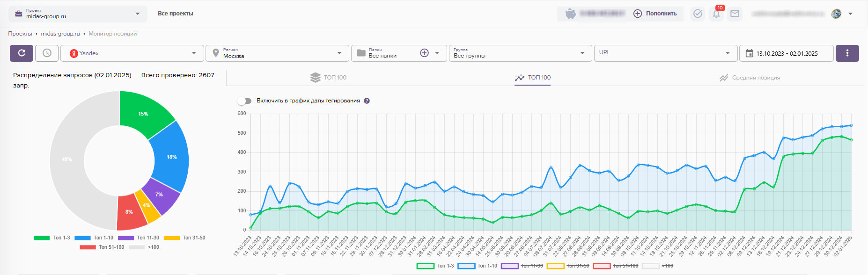Click the refresh positions button
Viewport: 868px width, 275px height.
point(22,53)
